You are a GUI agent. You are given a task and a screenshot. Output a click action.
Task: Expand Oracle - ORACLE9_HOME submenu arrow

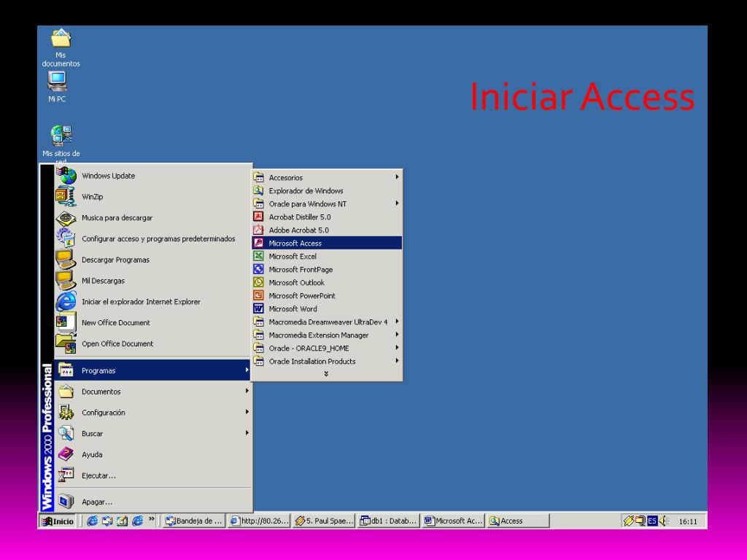pyautogui.click(x=397, y=348)
